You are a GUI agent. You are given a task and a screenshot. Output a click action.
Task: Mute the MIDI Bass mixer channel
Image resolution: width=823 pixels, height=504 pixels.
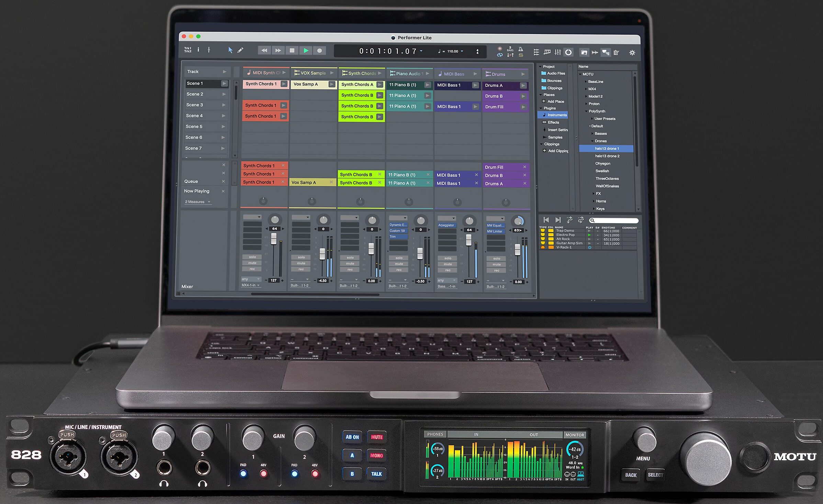(x=448, y=264)
